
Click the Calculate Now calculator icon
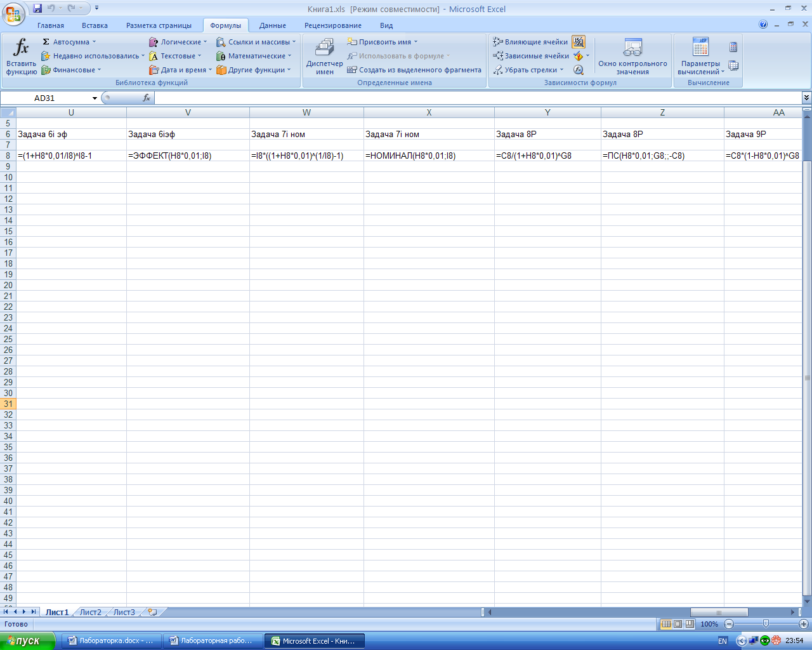(733, 47)
